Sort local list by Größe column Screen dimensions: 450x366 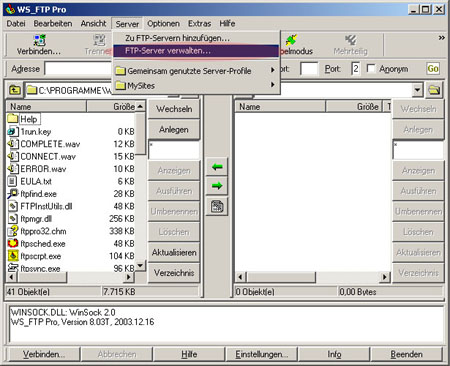click(x=111, y=107)
